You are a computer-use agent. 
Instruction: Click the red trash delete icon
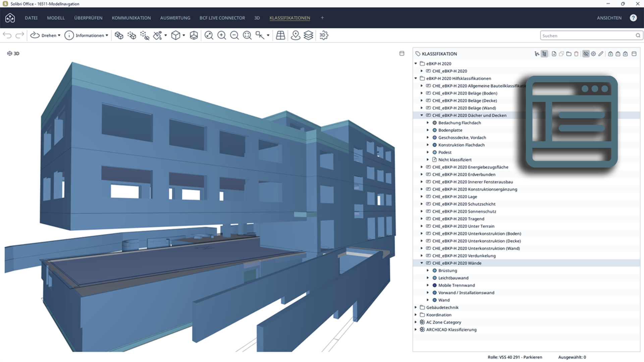click(576, 54)
